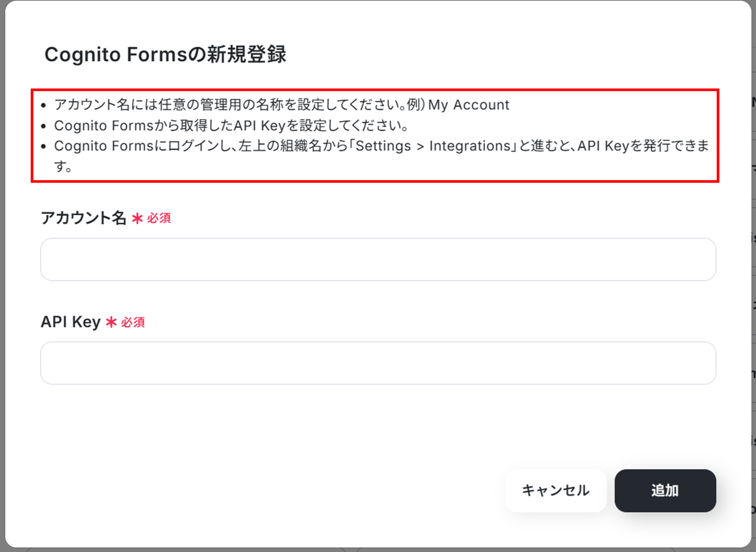
Task: Click the アカウント名 input field
Action: pos(378,259)
